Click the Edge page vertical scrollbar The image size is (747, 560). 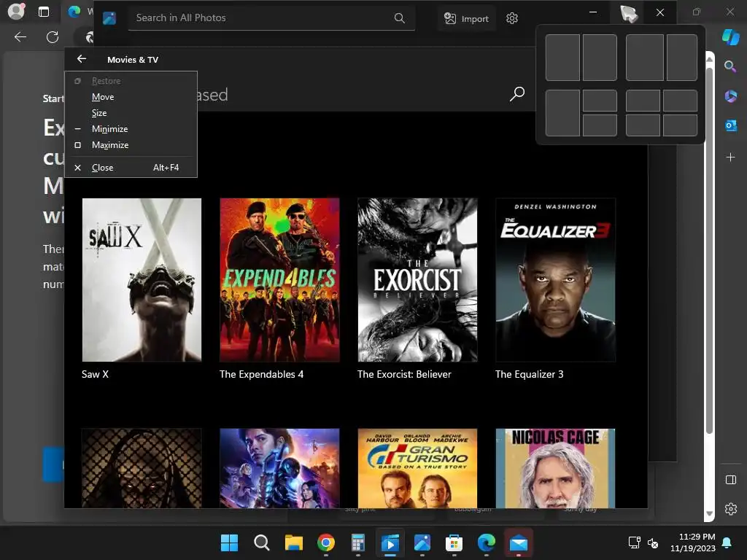click(x=709, y=252)
